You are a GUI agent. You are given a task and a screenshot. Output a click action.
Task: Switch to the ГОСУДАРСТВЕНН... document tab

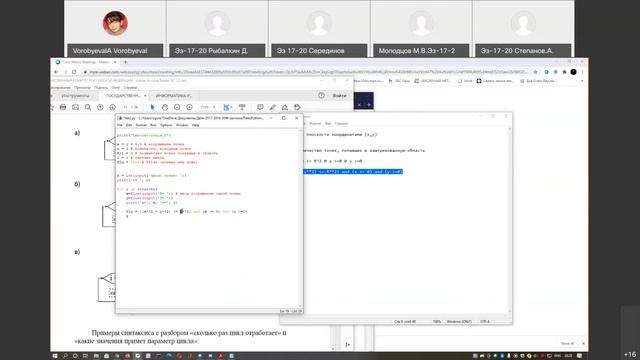(x=123, y=96)
